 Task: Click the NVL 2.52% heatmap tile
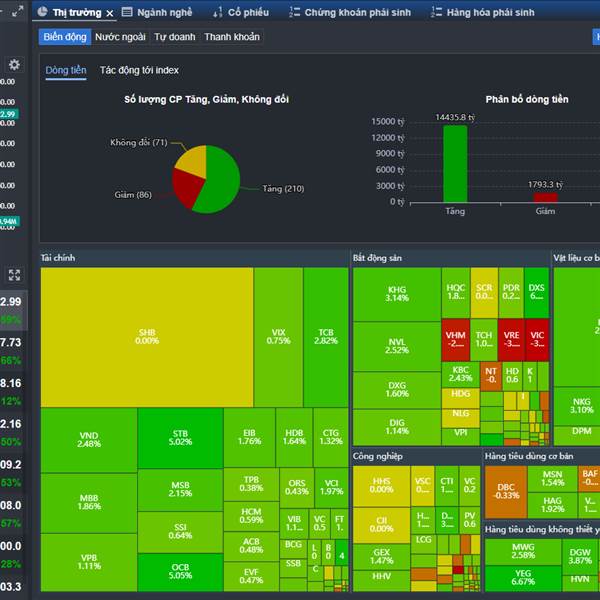pyautogui.click(x=397, y=346)
